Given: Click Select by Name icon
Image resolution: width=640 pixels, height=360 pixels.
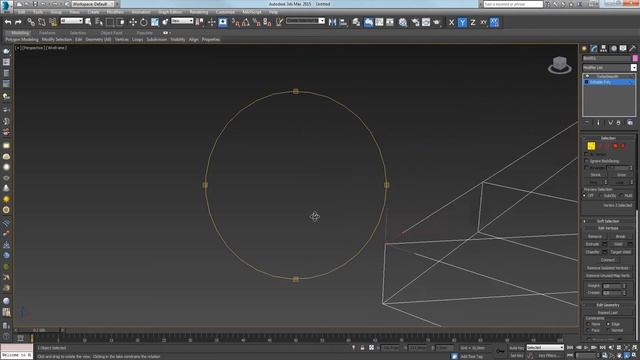Looking at the screenshot, I should 99,22.
